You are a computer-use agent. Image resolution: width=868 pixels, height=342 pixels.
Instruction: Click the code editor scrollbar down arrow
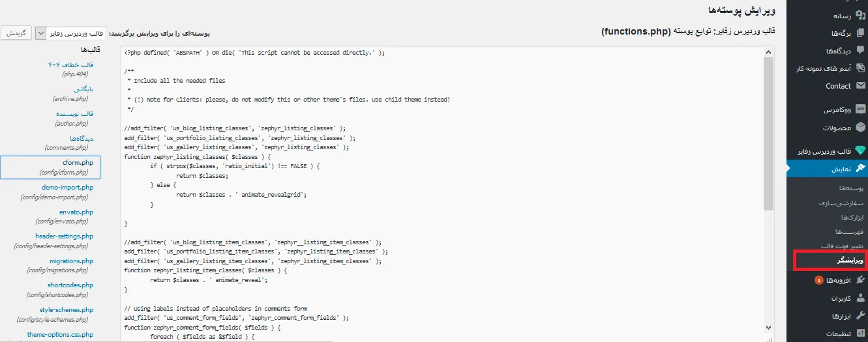click(x=769, y=326)
